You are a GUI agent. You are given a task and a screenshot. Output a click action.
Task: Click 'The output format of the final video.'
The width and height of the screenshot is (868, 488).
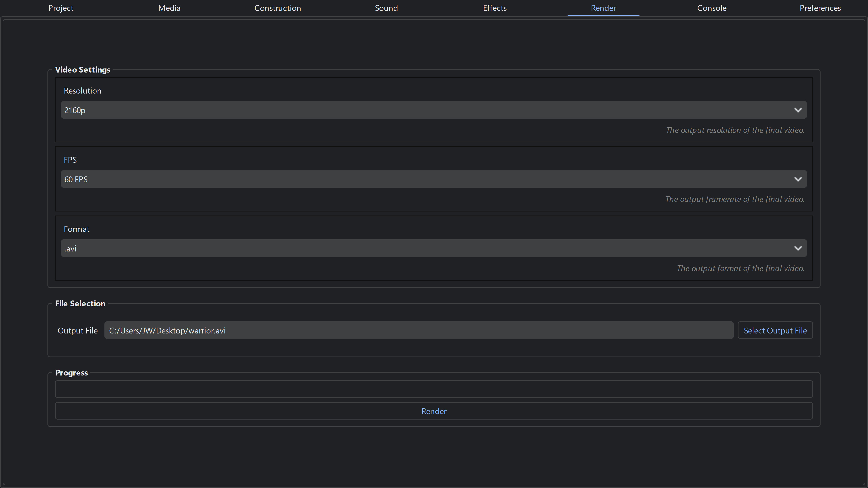point(740,268)
